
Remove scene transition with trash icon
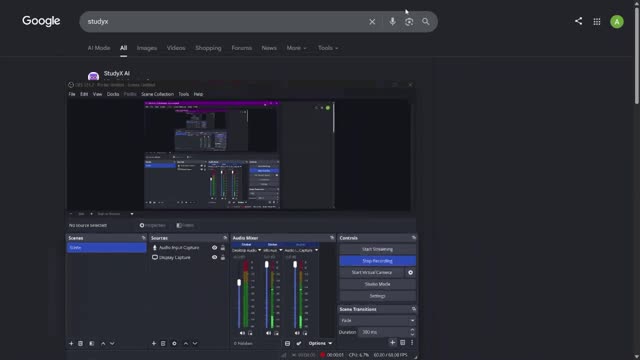(x=402, y=342)
